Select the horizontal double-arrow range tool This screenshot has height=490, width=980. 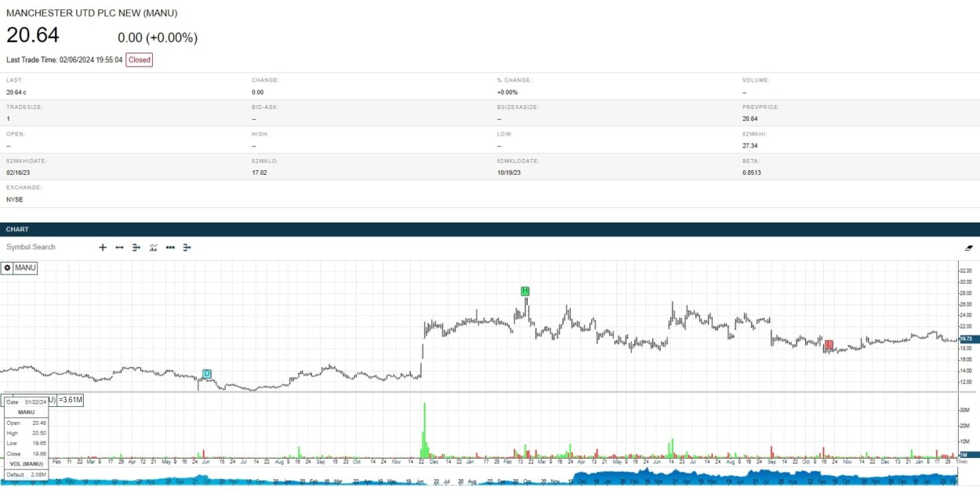(x=119, y=247)
